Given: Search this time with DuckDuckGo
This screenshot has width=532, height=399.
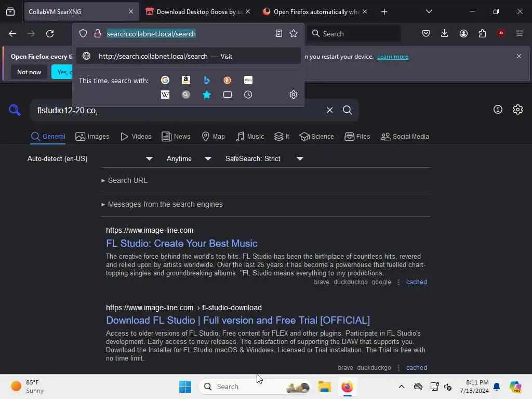Looking at the screenshot, I should [228, 80].
